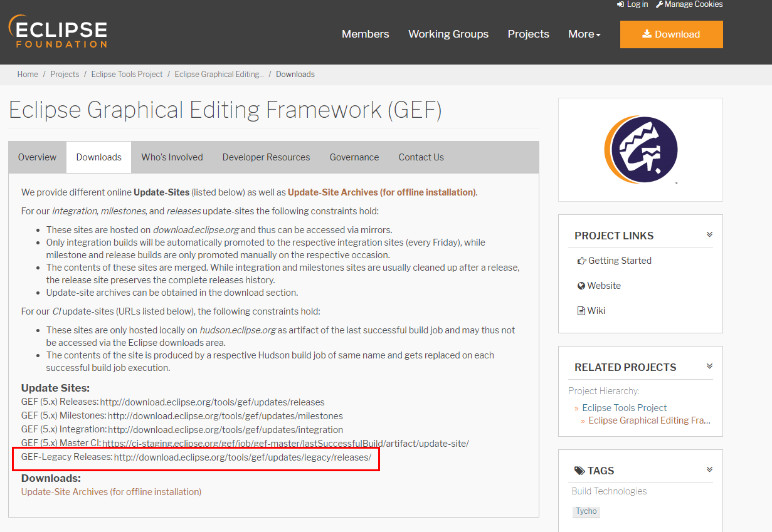This screenshot has width=772, height=532.
Task: Click the Update Sites heading
Action: pyautogui.click(x=55, y=389)
